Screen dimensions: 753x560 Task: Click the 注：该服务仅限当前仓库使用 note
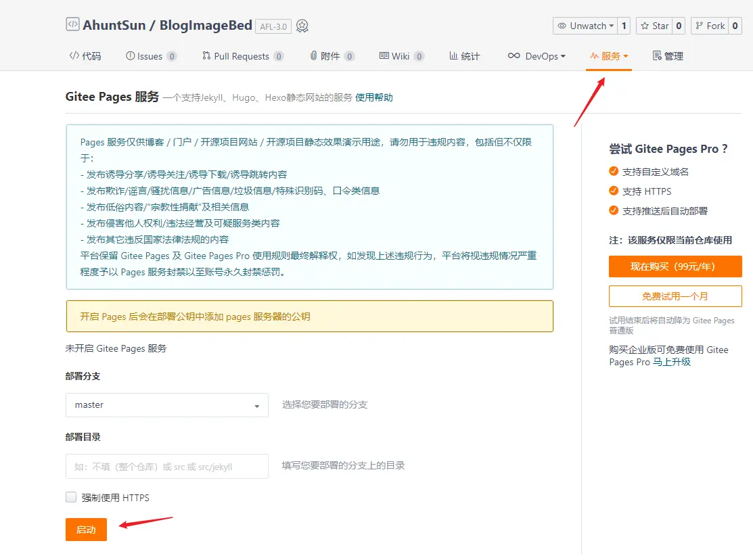click(670, 240)
